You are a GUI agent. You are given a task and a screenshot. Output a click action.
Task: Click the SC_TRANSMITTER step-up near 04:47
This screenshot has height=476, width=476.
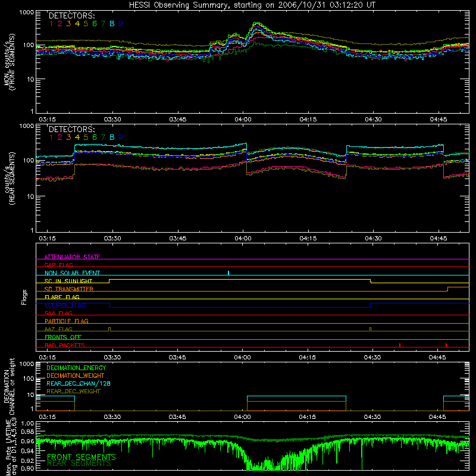(447, 289)
